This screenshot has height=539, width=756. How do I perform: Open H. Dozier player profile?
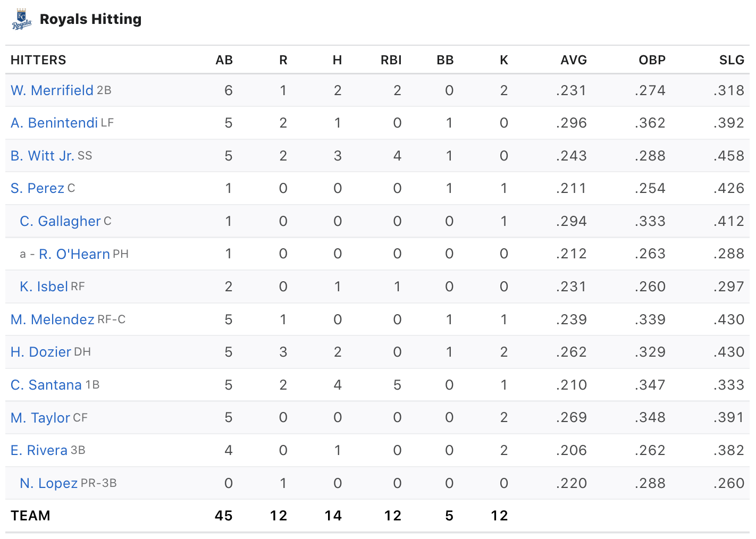[41, 352]
